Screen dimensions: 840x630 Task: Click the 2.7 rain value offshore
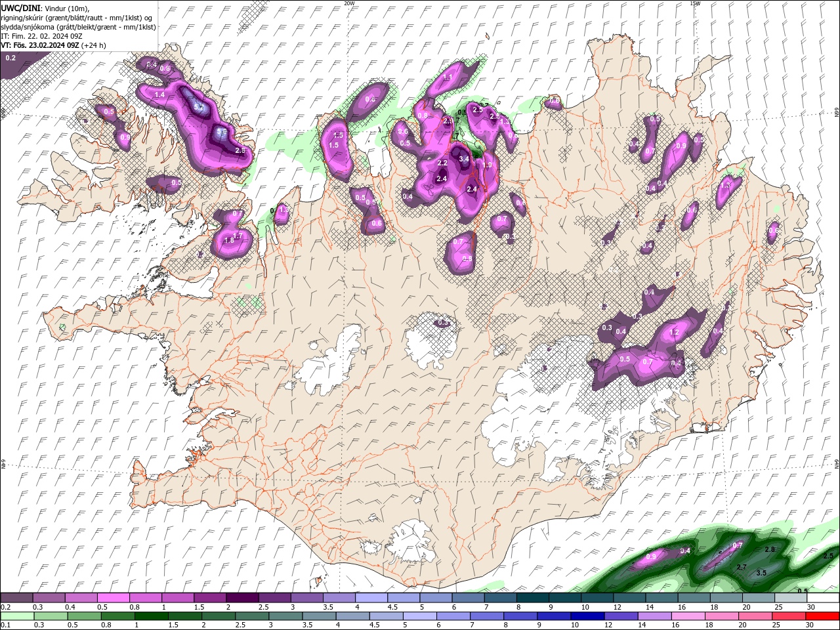pyautogui.click(x=742, y=567)
